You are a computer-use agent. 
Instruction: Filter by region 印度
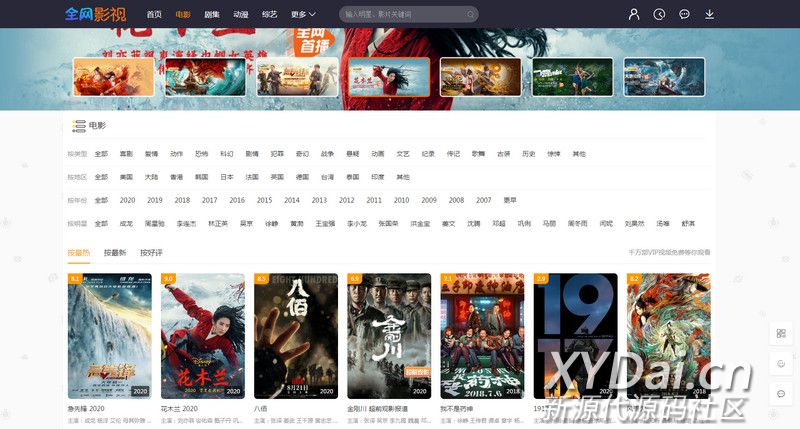coord(378,177)
